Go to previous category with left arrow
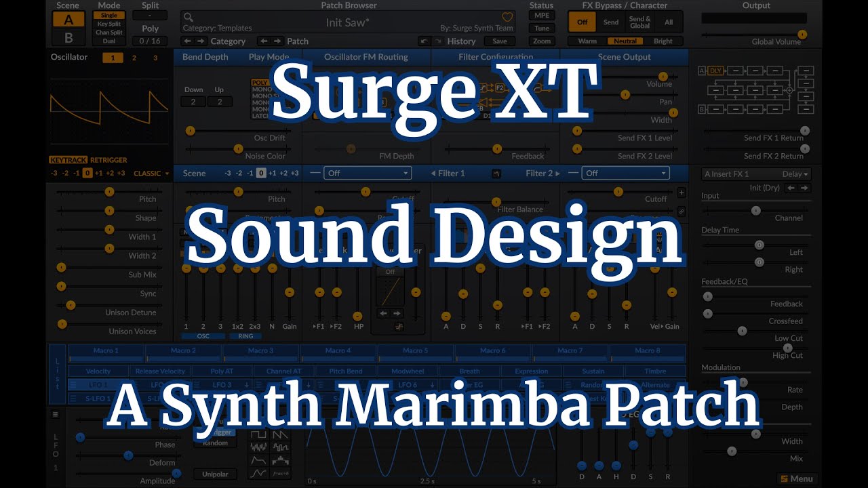 point(187,41)
